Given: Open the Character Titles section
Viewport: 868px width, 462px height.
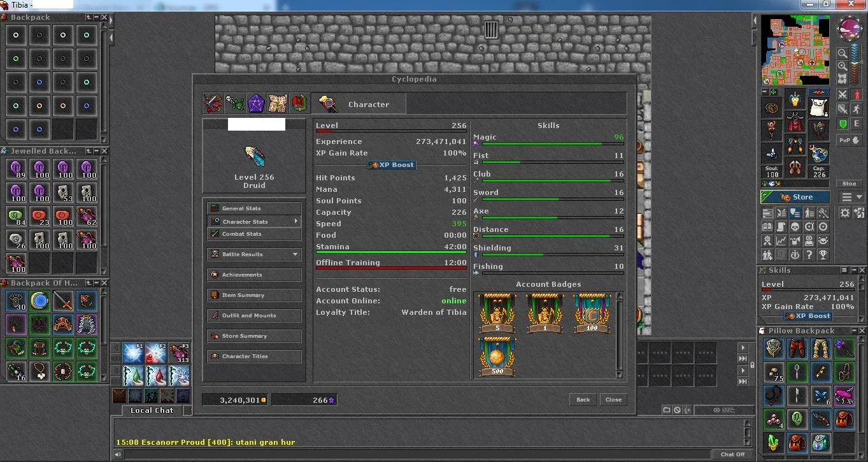Looking at the screenshot, I should (x=254, y=356).
